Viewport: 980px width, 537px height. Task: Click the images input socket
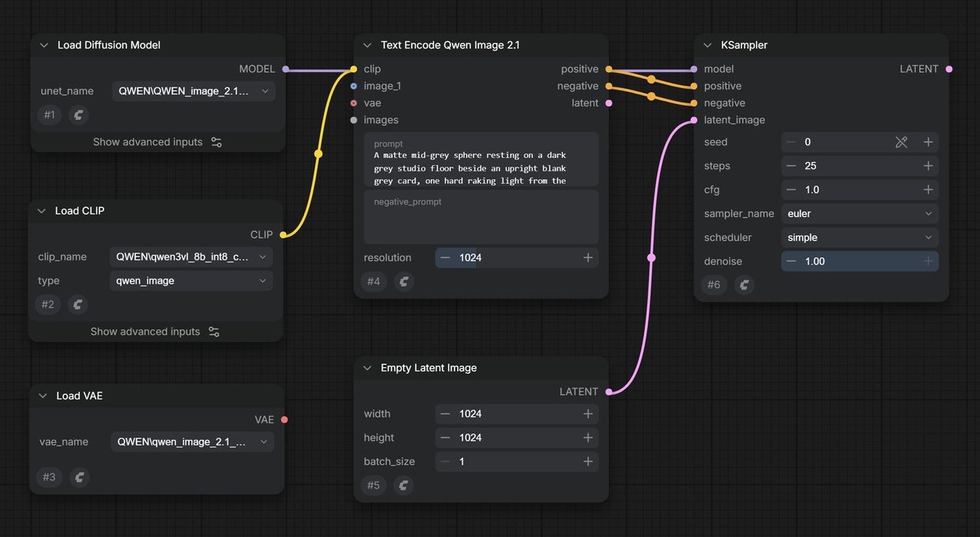click(x=353, y=120)
